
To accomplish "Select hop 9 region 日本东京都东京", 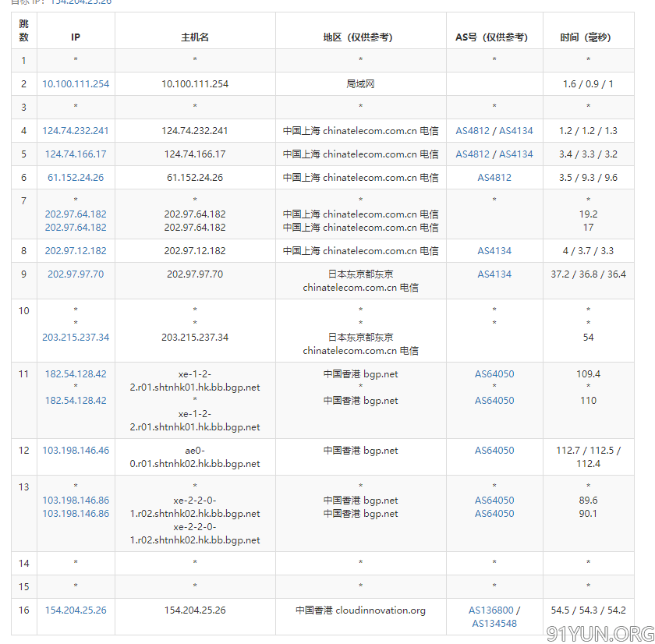I will click(360, 274).
